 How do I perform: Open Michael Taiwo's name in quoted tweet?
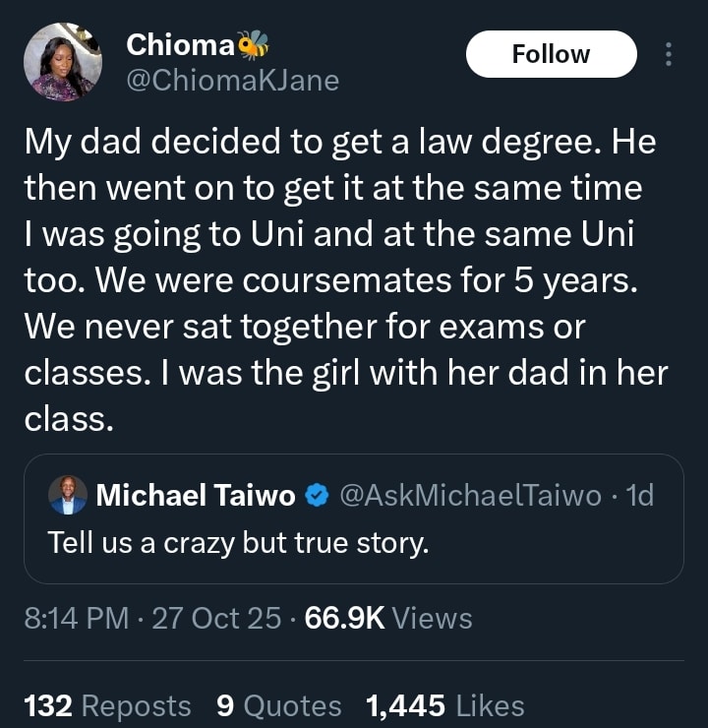pos(196,497)
